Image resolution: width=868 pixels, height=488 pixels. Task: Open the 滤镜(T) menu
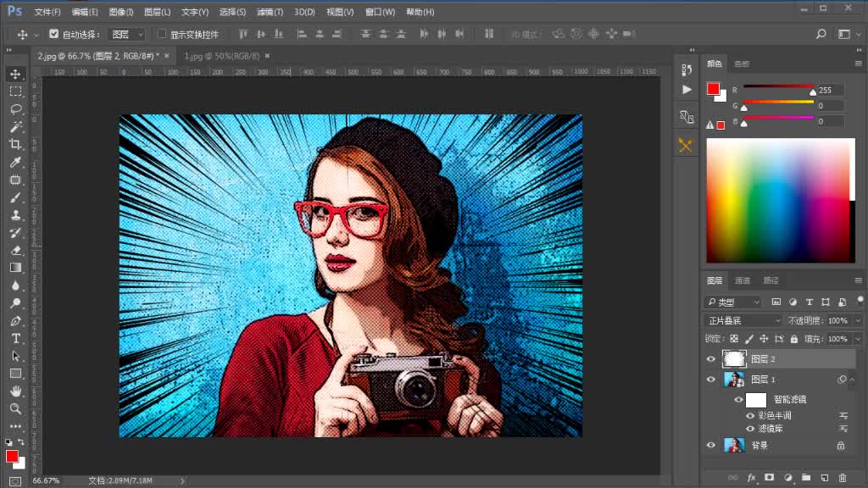pos(272,12)
